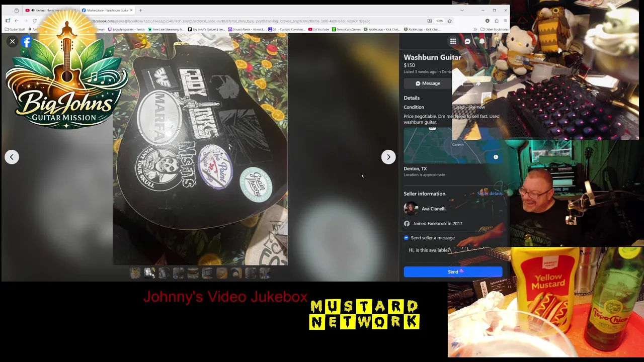Open Free Live Streaming bookmark
The width and height of the screenshot is (644, 362).
pyautogui.click(x=166, y=29)
